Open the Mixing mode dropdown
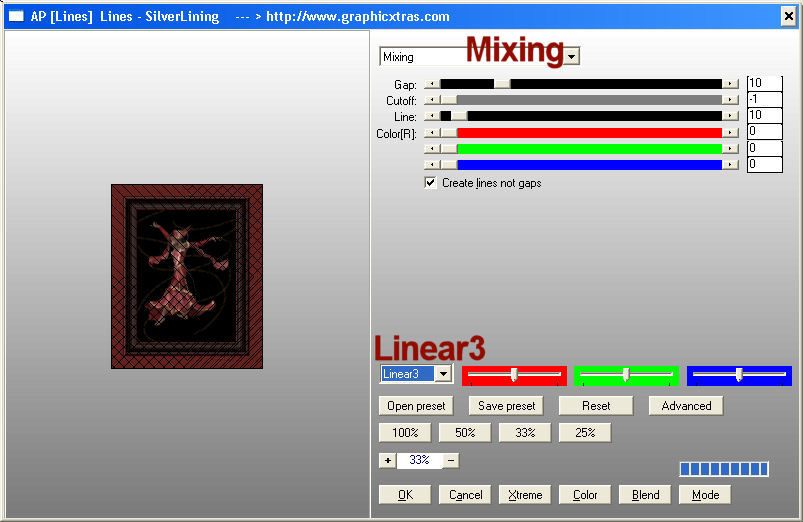The width and height of the screenshot is (803, 522). click(x=573, y=56)
